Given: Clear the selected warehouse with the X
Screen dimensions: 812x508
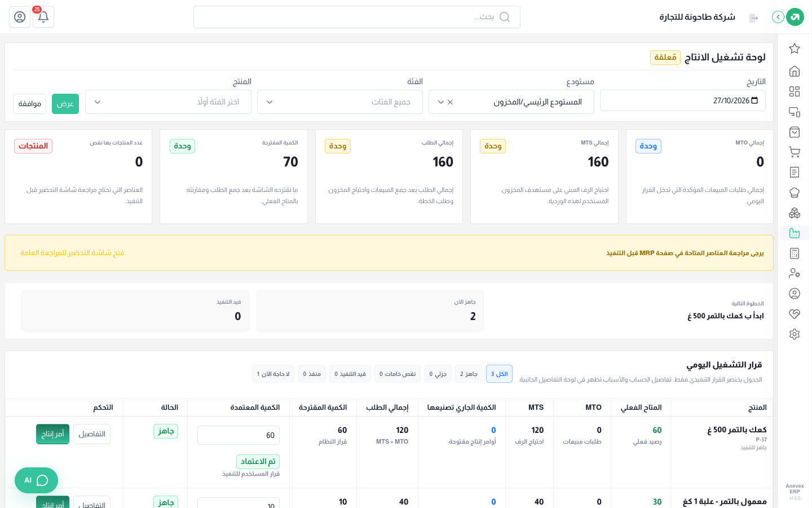Looking at the screenshot, I should pos(450,102).
